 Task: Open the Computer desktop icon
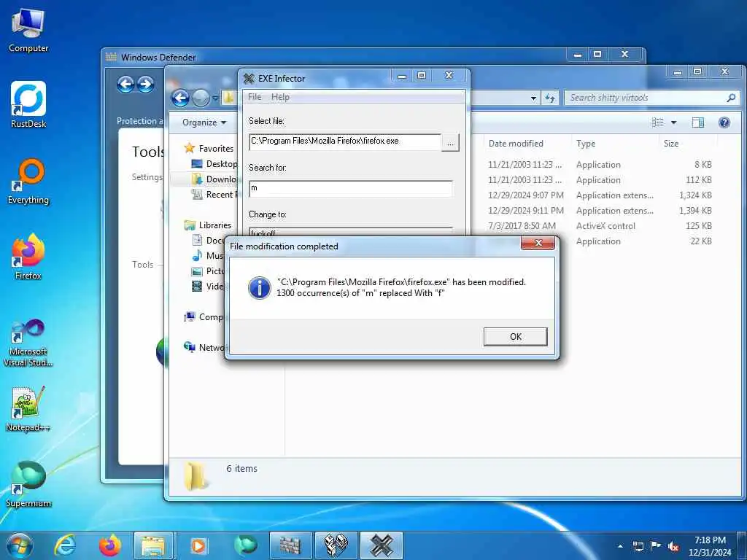28,31
